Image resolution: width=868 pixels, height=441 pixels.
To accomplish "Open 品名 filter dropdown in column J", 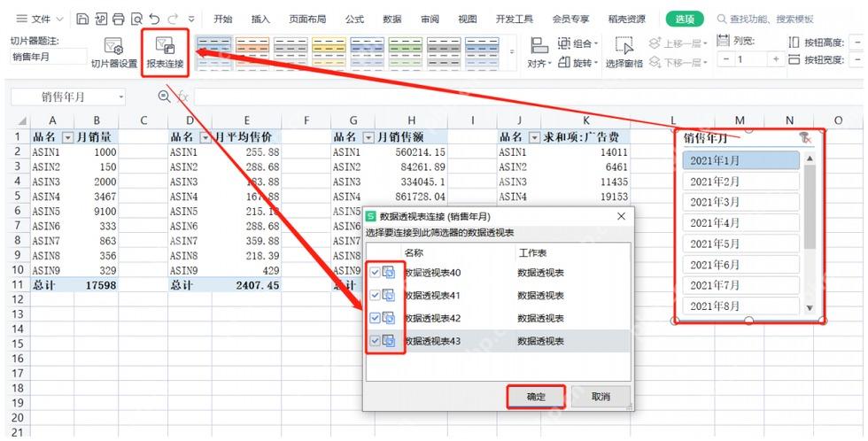I will pyautogui.click(x=534, y=137).
